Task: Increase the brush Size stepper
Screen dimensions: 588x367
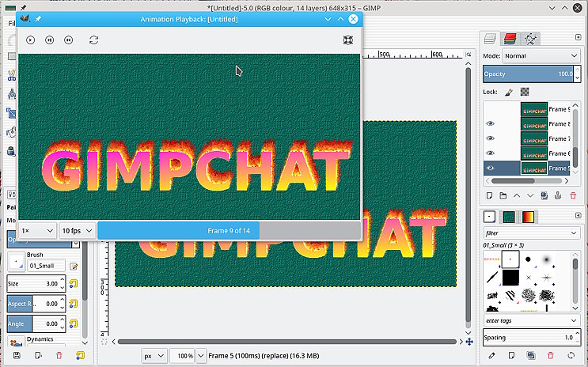Action: (63, 280)
